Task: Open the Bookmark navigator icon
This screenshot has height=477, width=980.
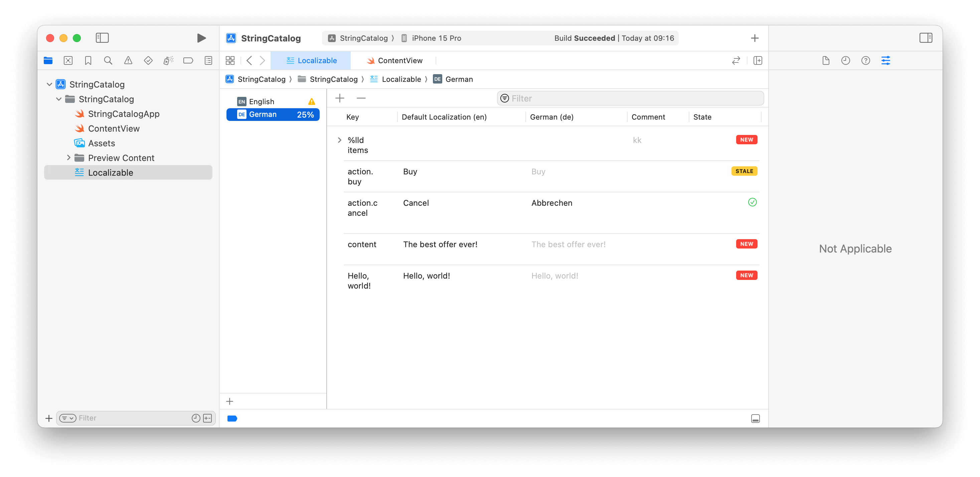Action: [88, 60]
